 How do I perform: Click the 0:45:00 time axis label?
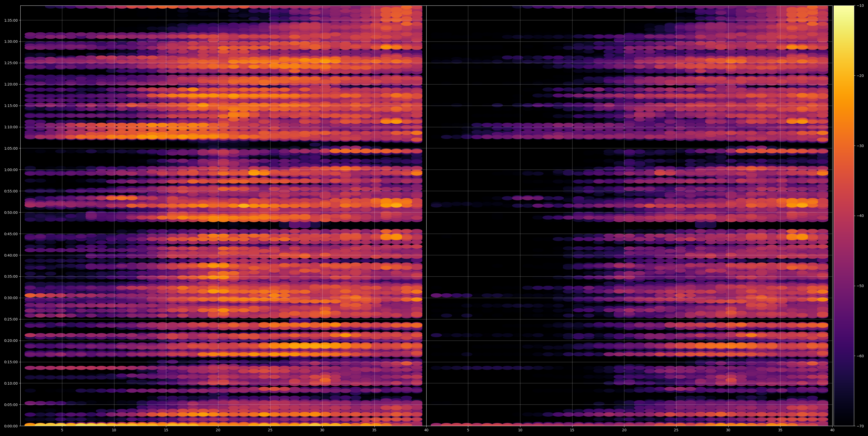[11, 234]
